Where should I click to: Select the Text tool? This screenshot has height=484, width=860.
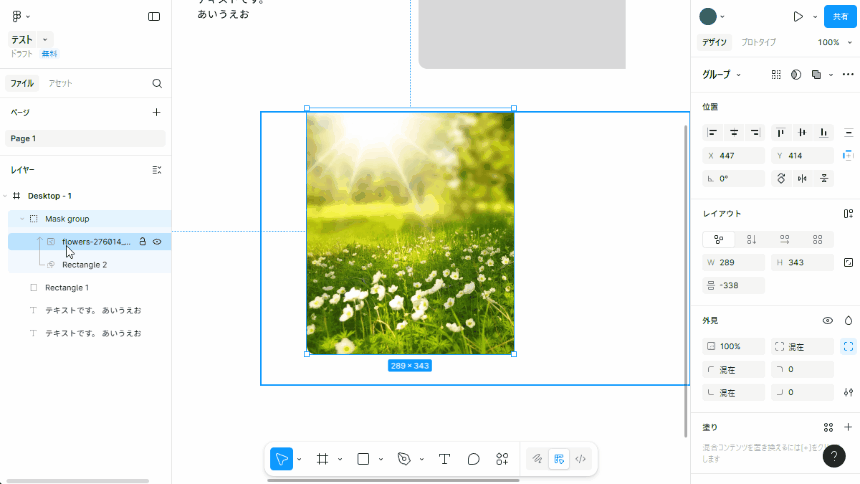(x=444, y=459)
